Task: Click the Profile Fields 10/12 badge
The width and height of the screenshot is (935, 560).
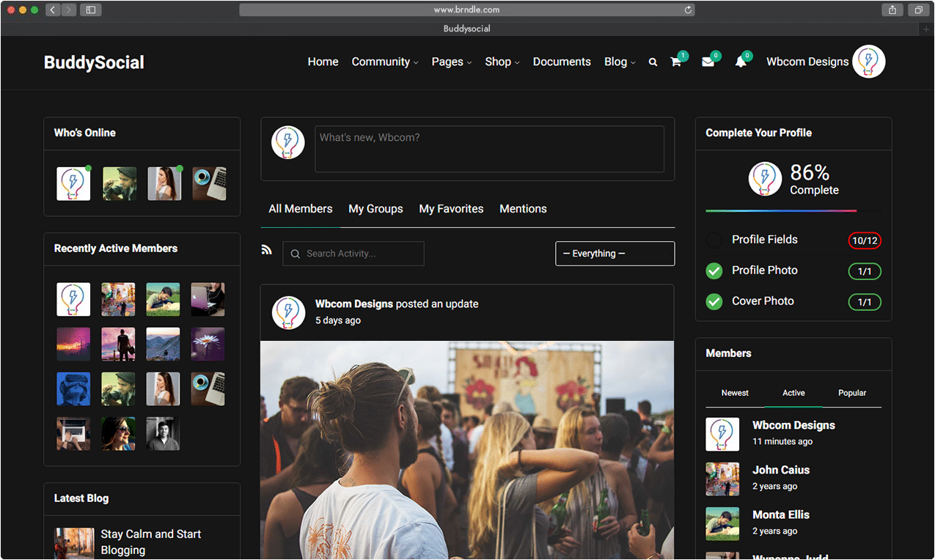Action: click(x=865, y=240)
